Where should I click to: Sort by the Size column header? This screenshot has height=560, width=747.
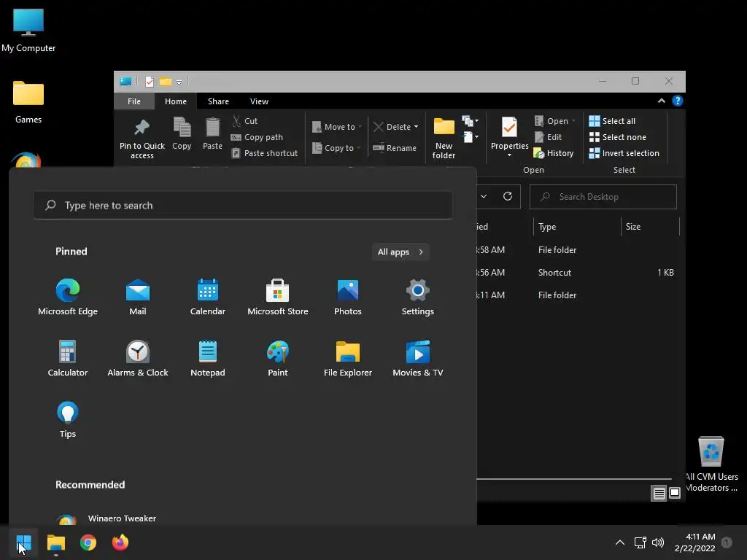(x=650, y=227)
